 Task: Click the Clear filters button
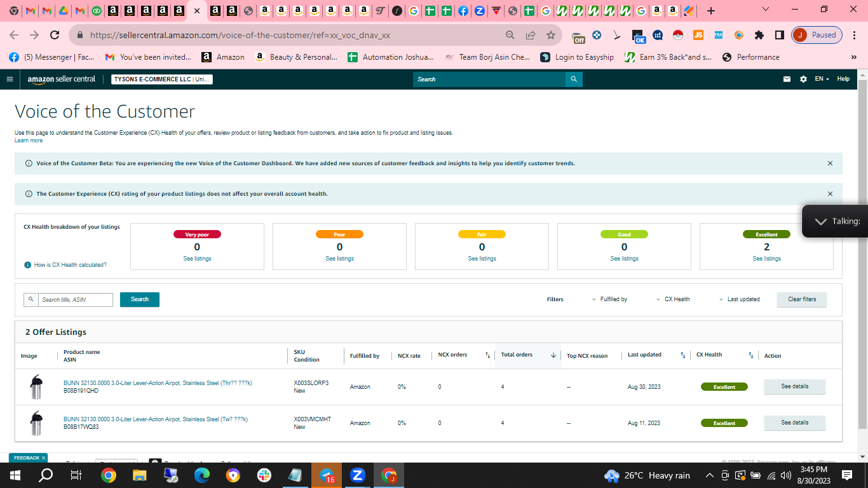pyautogui.click(x=802, y=299)
